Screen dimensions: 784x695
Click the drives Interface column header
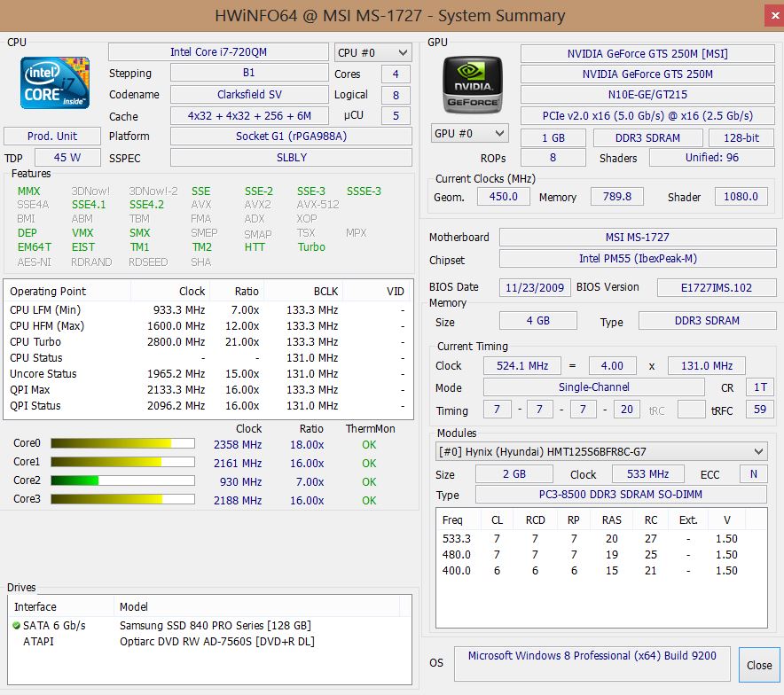click(x=62, y=606)
